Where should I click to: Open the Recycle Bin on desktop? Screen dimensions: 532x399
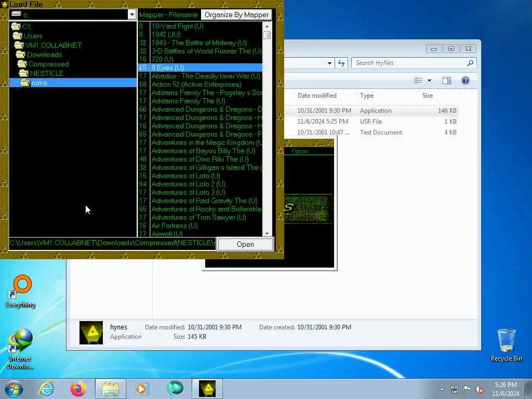tap(506, 345)
